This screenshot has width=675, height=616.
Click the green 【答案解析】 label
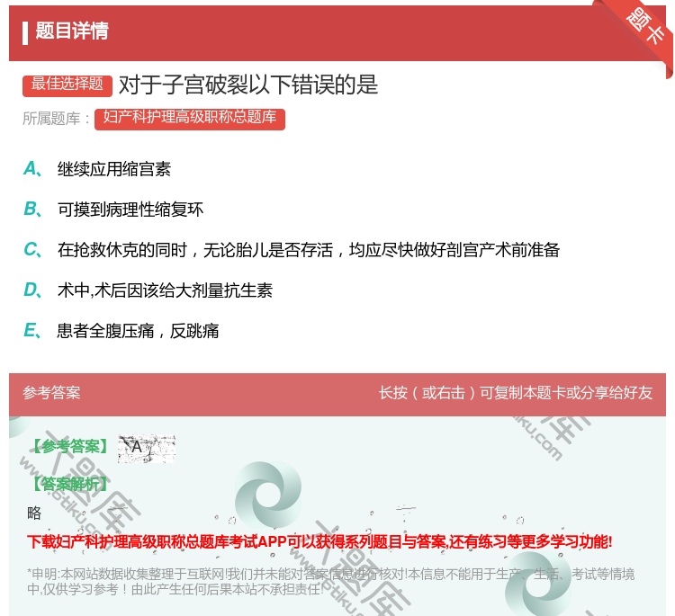point(69,484)
